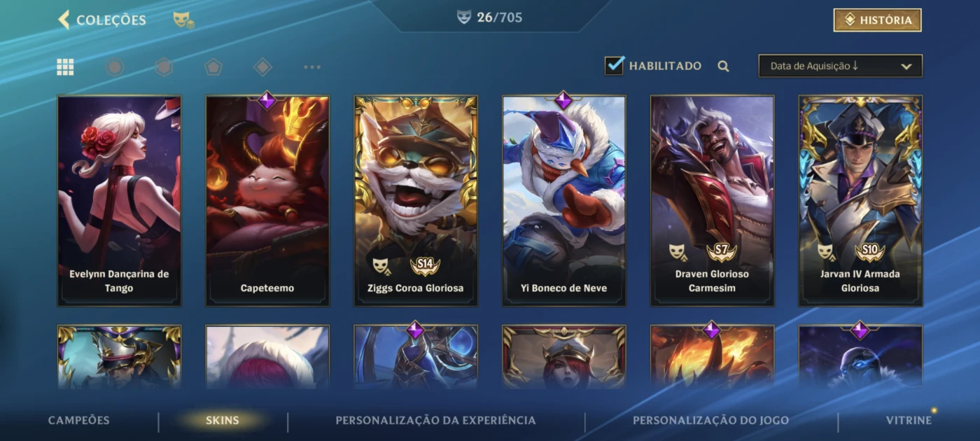Filter by the diamond rarity icon
This screenshot has width=980, height=441.
262,67
